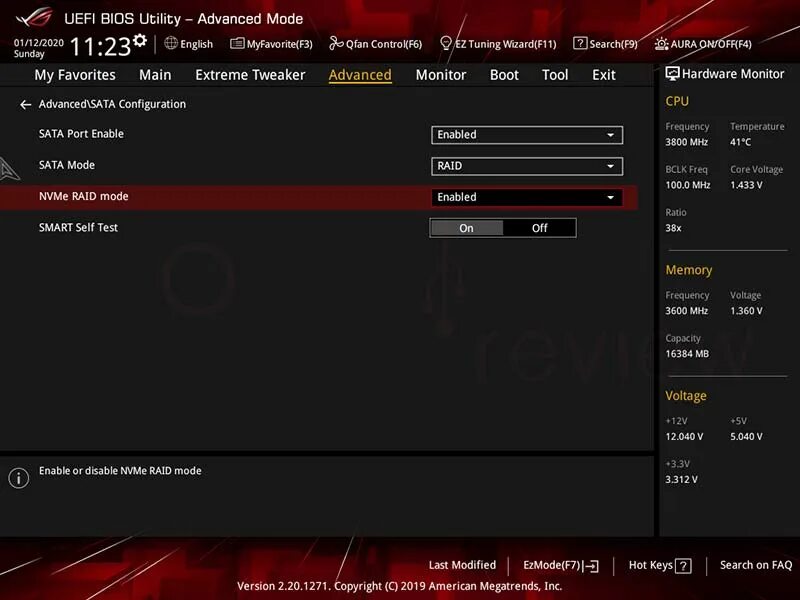Click the EzMode exit arrow icon
This screenshot has height=600, width=800.
point(591,566)
